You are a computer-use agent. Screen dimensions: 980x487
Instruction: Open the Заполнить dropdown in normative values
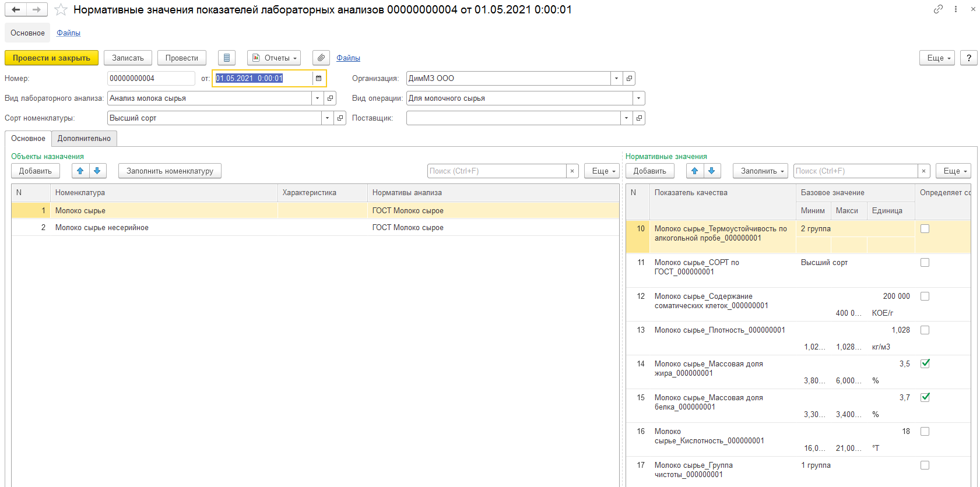[760, 171]
